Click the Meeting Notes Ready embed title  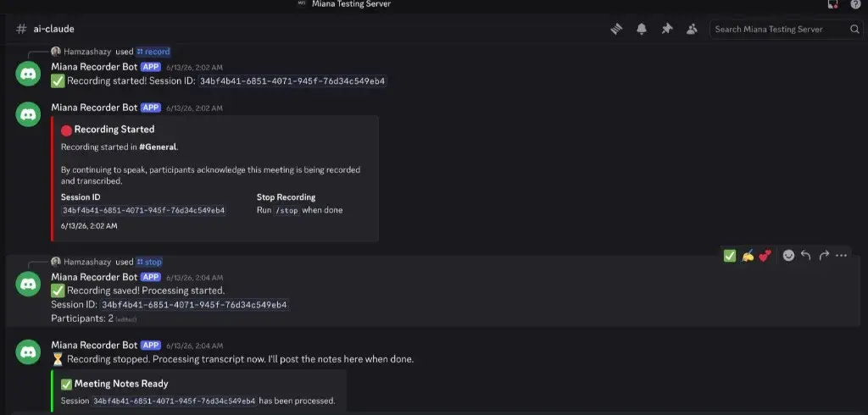[121, 384]
